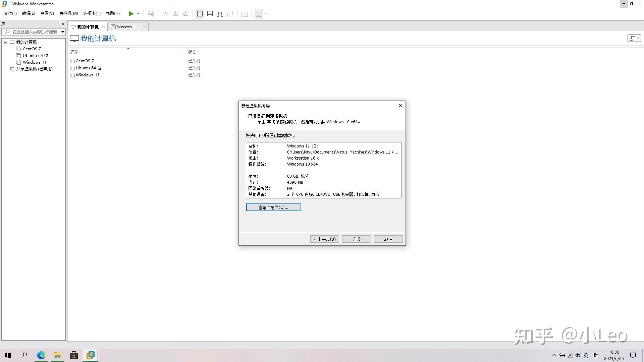This screenshot has width=644, height=362.
Task: Power on the virtual machine with green play button
Action: click(x=131, y=14)
